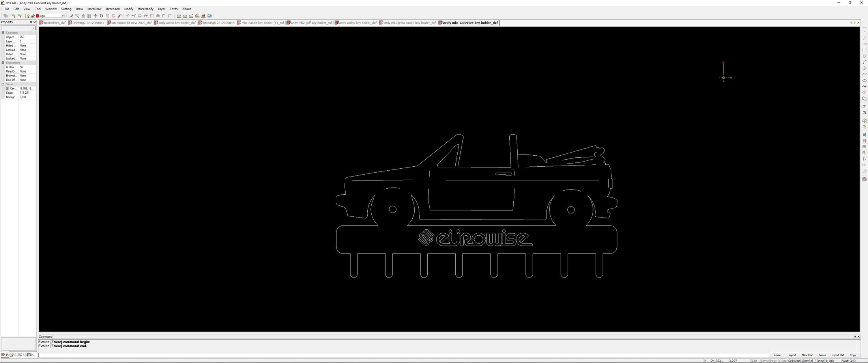This screenshot has height=363, width=868.
Task: Click the Export Dxf button
Action: (x=837, y=355)
